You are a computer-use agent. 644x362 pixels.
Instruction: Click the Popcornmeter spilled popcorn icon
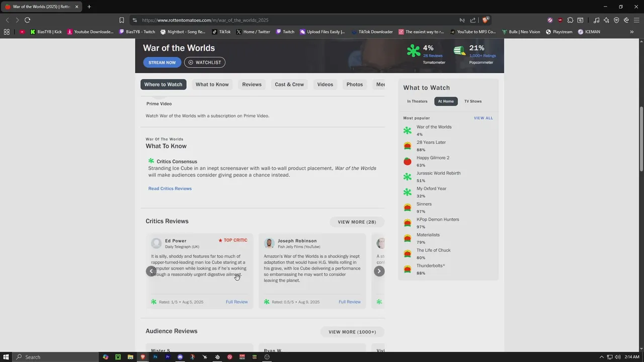tap(459, 51)
